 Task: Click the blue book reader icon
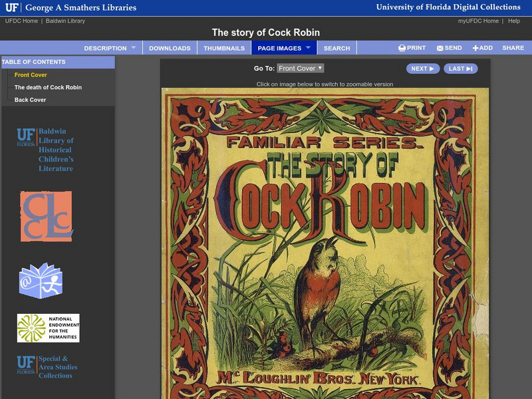point(41,281)
